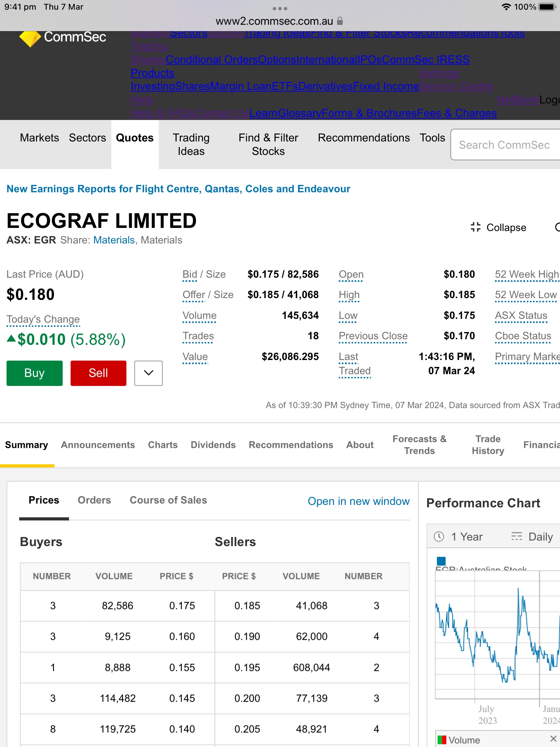
Task: Click the Glossary header link
Action: pyautogui.click(x=299, y=113)
